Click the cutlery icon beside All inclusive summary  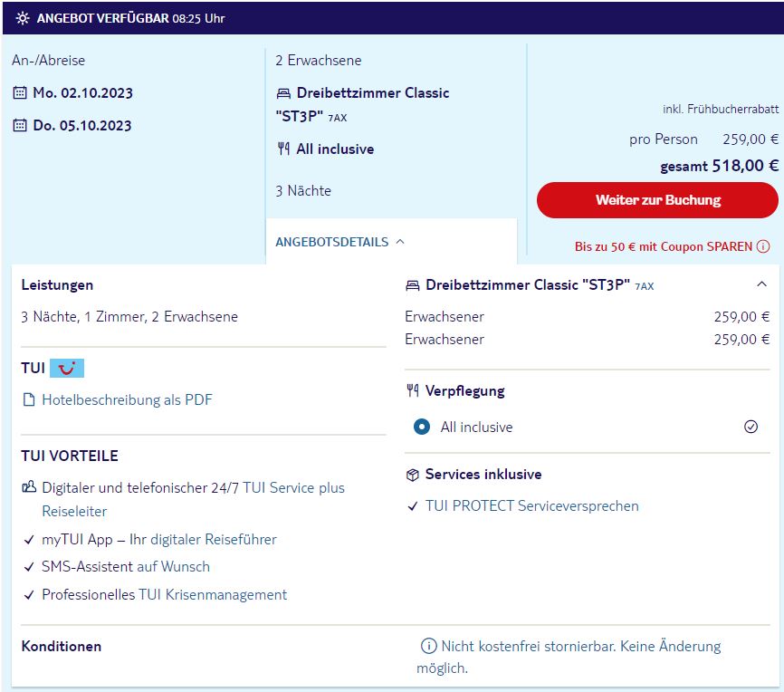283,149
